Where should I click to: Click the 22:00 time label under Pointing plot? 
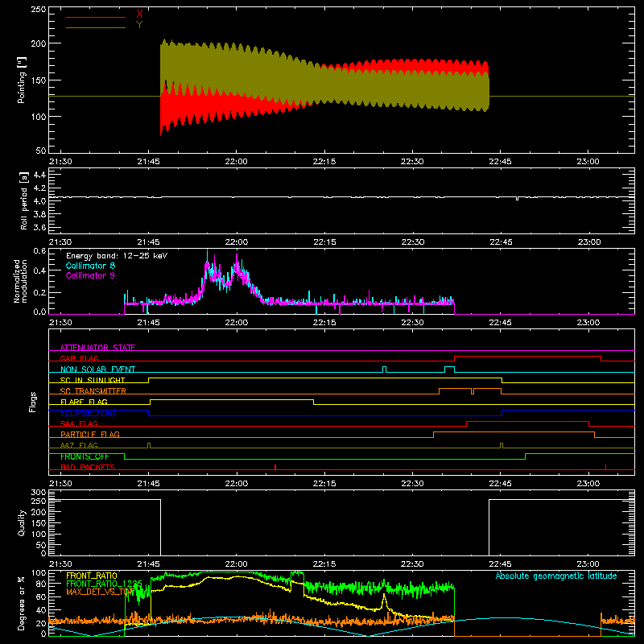[236, 162]
